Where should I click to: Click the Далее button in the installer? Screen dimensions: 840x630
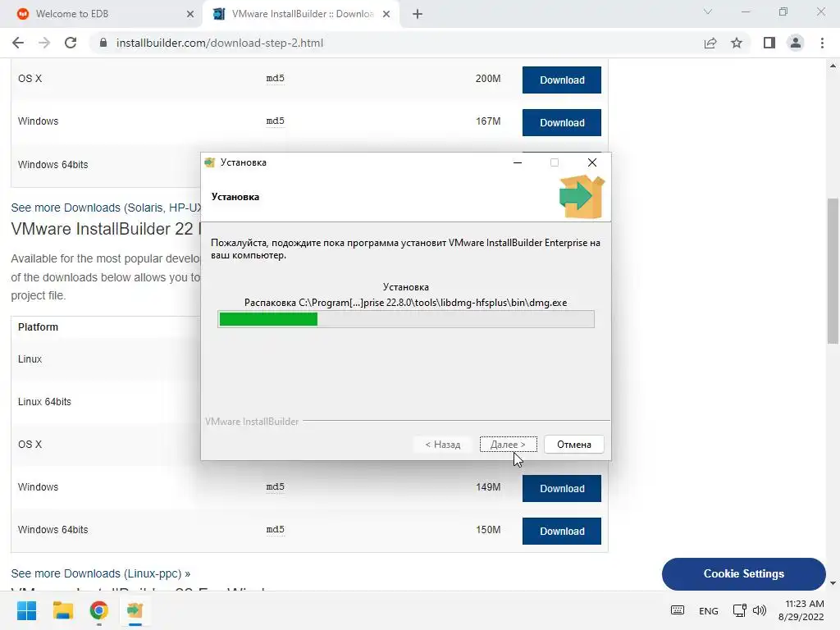point(508,445)
